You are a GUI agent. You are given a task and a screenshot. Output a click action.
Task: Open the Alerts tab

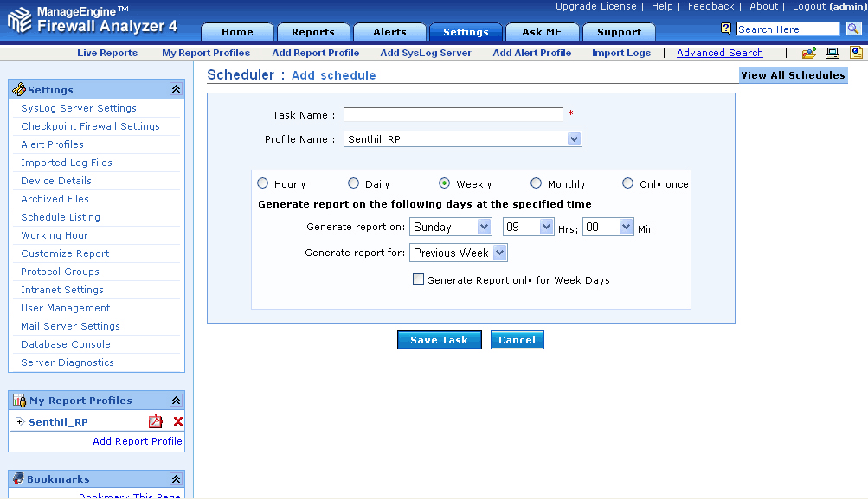pos(389,32)
